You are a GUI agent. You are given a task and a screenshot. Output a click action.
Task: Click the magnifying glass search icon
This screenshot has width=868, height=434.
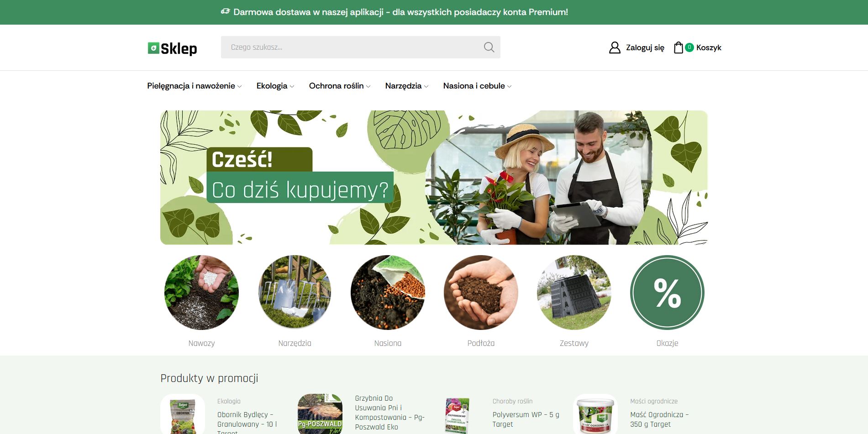pos(489,47)
